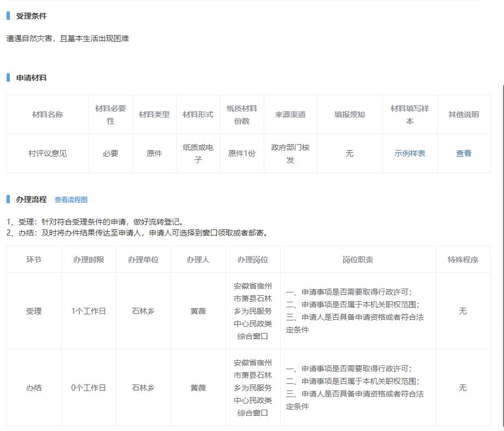The image size is (504, 431).
Task: Click the 受理条件 section heading
Action: coord(31,16)
